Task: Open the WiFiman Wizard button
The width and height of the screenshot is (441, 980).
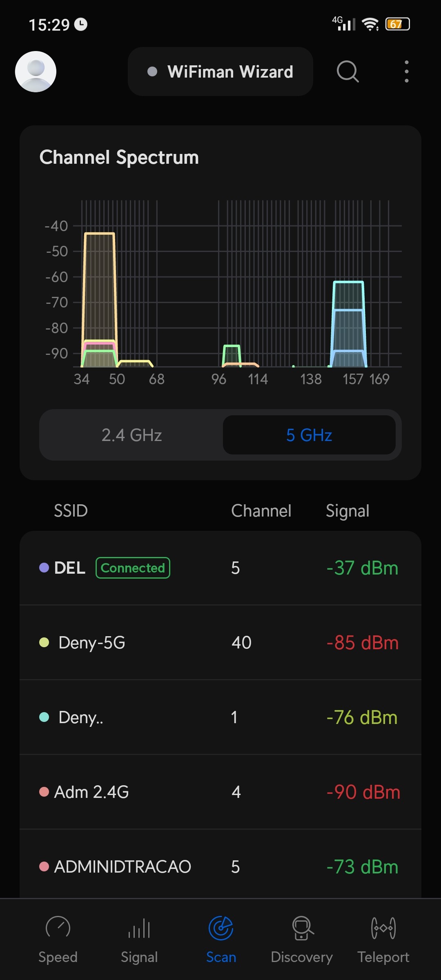Action: (220, 71)
